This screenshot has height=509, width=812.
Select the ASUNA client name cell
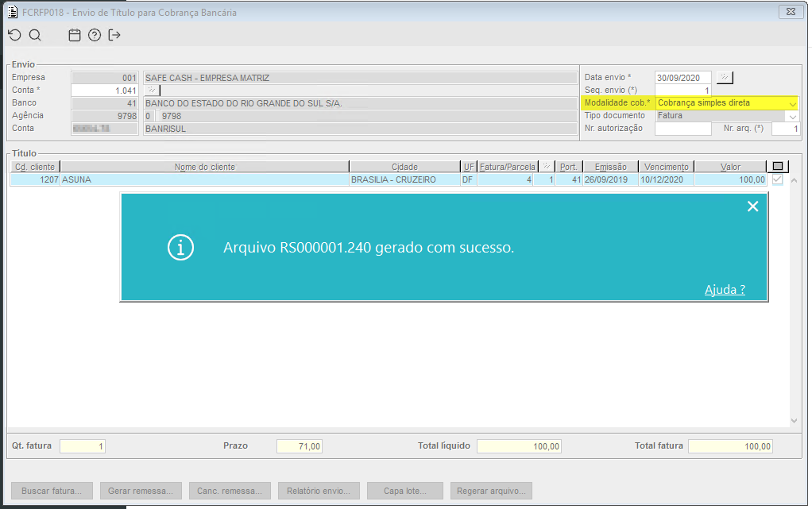(205, 179)
